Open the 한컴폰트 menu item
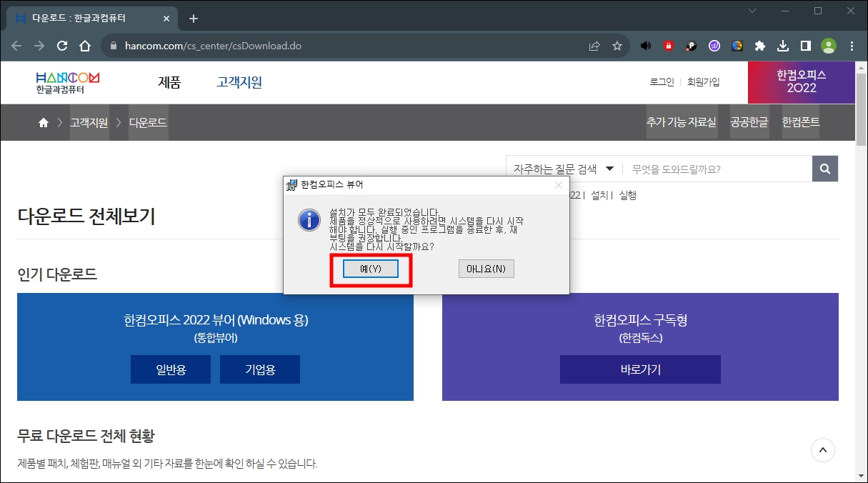The height and width of the screenshot is (483, 868). pyautogui.click(x=801, y=123)
